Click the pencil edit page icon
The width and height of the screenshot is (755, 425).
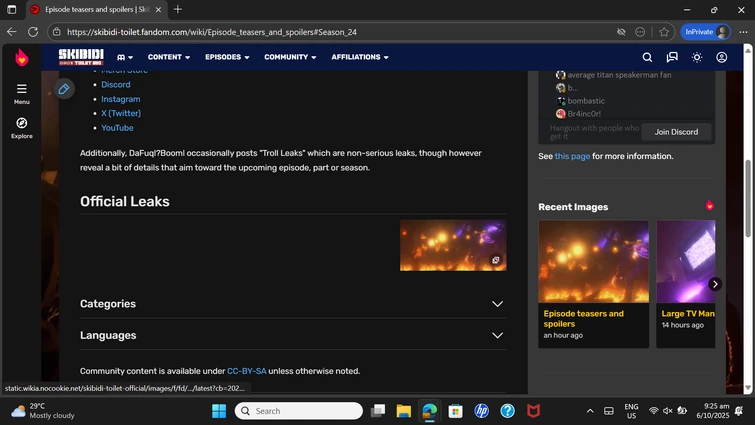64,89
